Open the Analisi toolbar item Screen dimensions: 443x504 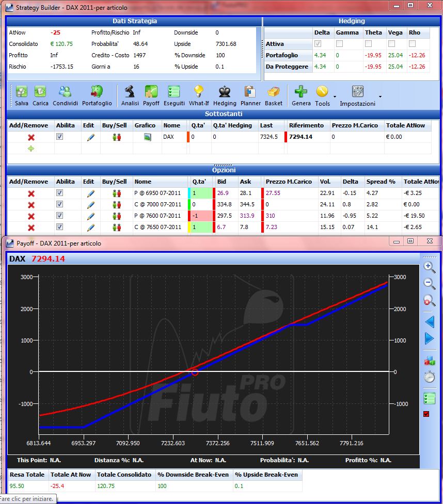(x=130, y=95)
